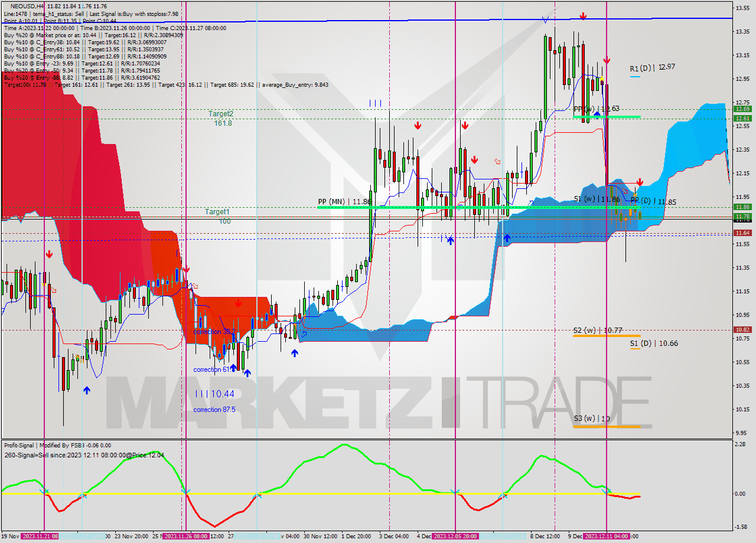Select the '2023.12.05 20:00' date marker
756x543 pixels.
455,537
